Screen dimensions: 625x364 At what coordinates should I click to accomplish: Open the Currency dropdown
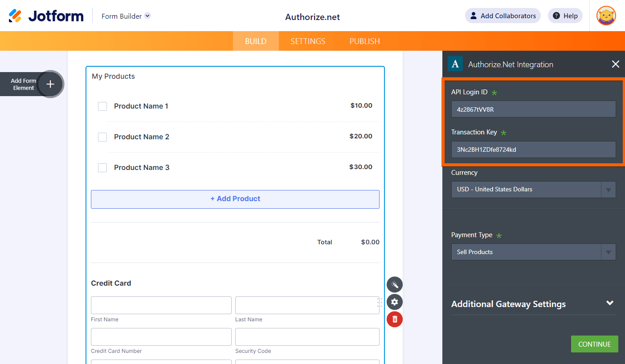pos(533,190)
